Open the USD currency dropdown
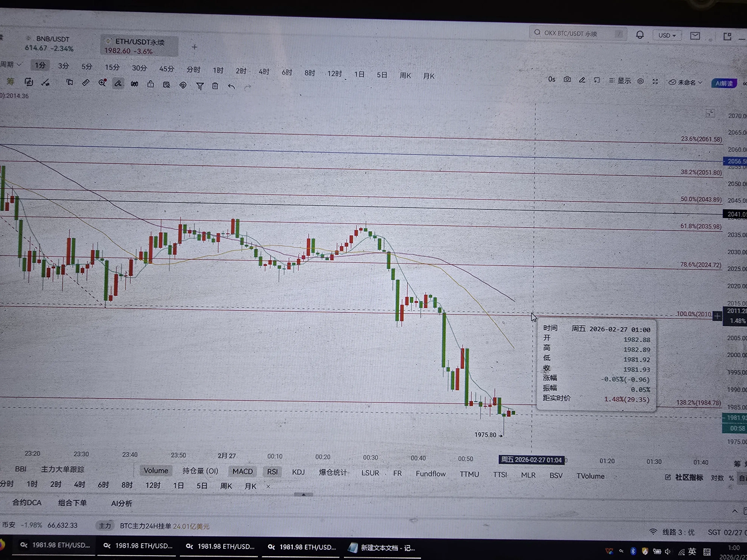The height and width of the screenshot is (560, 747). pos(667,35)
